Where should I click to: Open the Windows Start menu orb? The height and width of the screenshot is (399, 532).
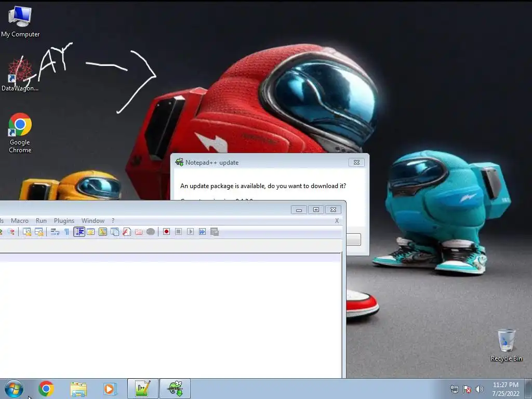[x=14, y=389]
